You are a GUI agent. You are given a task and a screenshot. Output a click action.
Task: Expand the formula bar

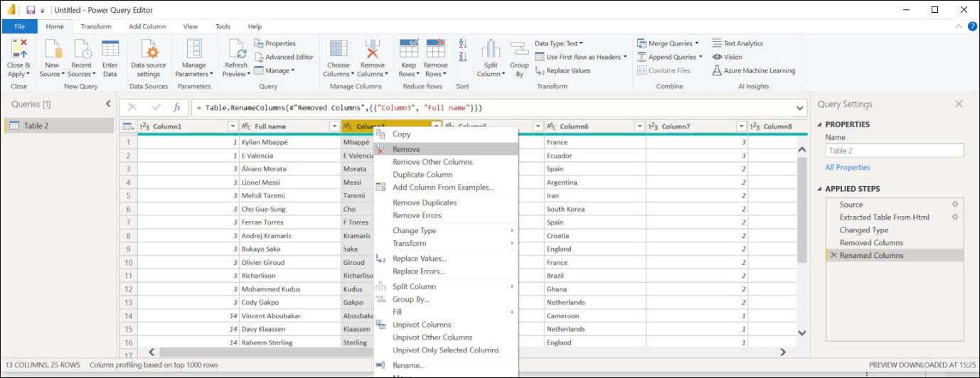(x=800, y=108)
